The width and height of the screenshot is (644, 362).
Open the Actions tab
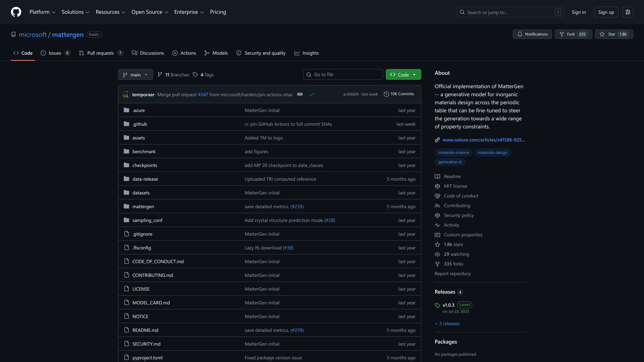coord(184,53)
